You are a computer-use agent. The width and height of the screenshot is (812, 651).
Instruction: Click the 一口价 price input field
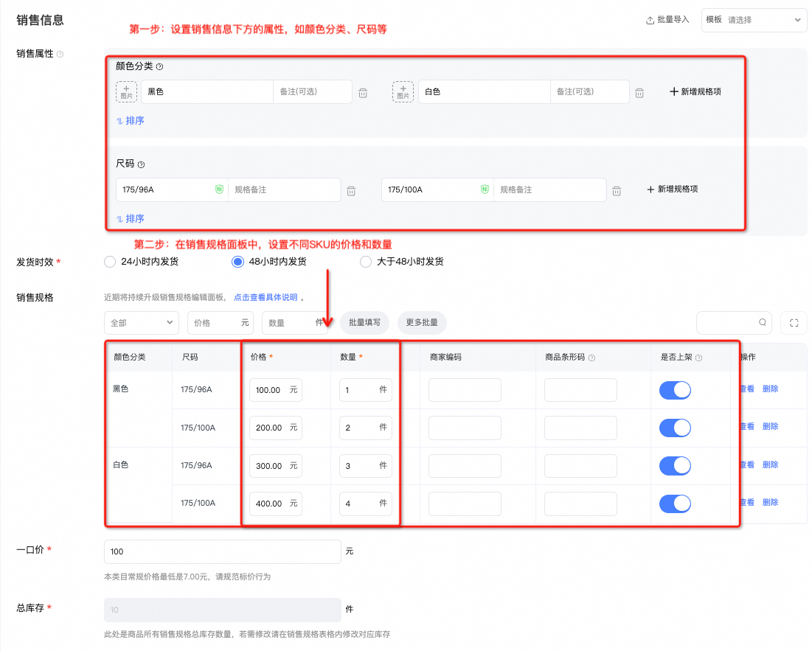pyautogui.click(x=223, y=551)
